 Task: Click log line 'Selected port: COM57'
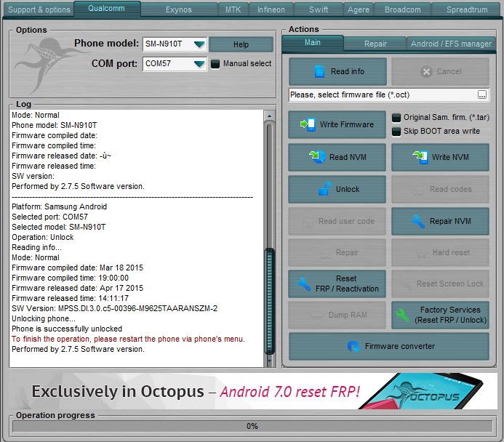[50, 217]
